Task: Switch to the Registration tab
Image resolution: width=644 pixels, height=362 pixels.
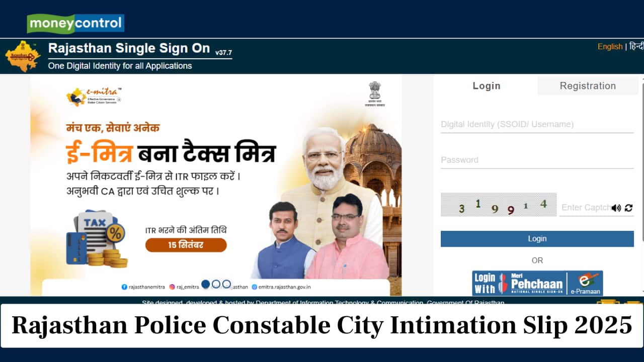Action: 588,86
